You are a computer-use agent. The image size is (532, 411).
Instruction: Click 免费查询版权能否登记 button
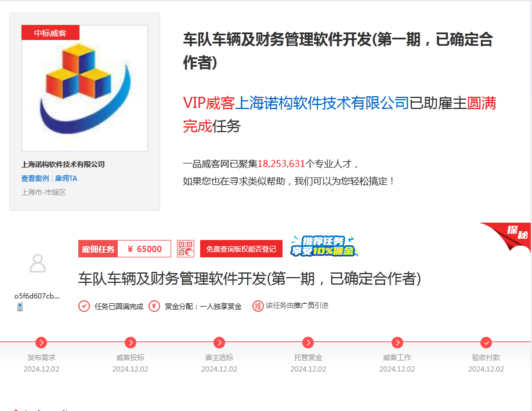(x=241, y=249)
